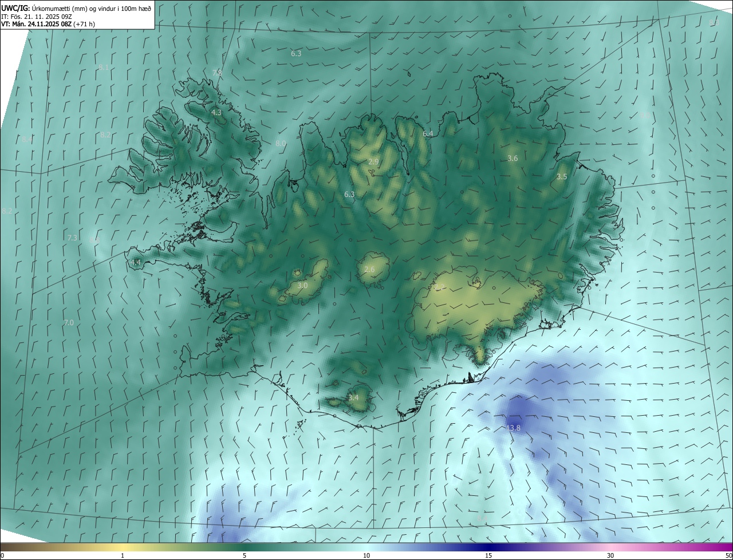Click the 13.8 maximum value southeast of Iceland

(x=514, y=428)
